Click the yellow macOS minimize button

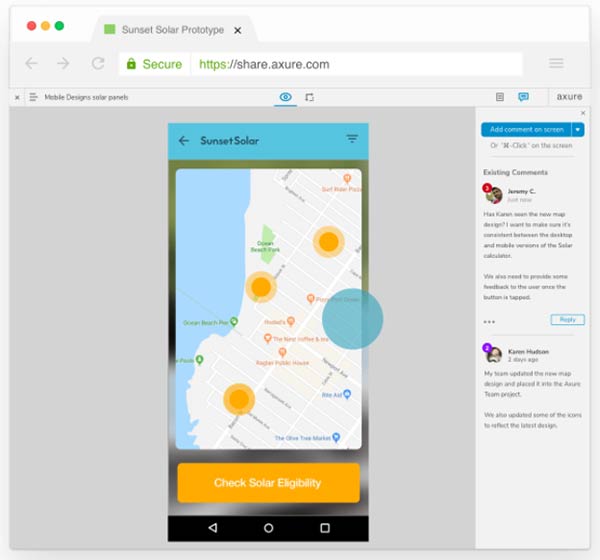coord(46,26)
